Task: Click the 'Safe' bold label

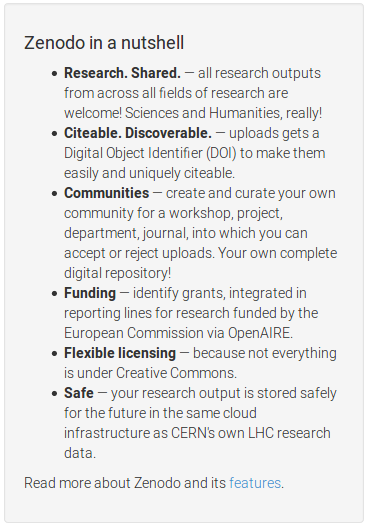Action: pos(79,393)
